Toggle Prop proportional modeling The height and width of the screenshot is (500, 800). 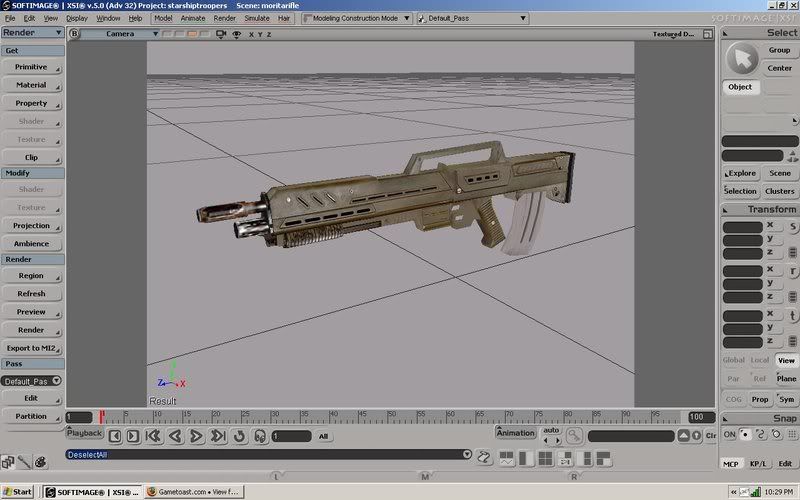(760, 399)
